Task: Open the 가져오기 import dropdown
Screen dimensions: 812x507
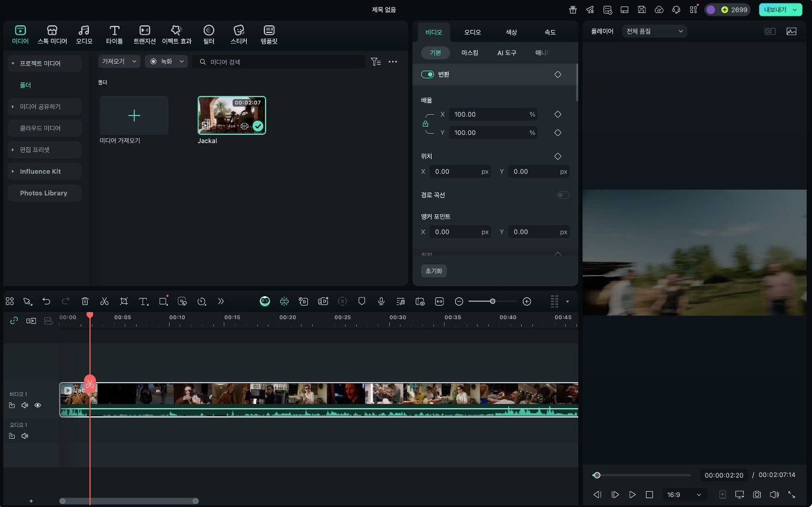Action: click(x=120, y=61)
